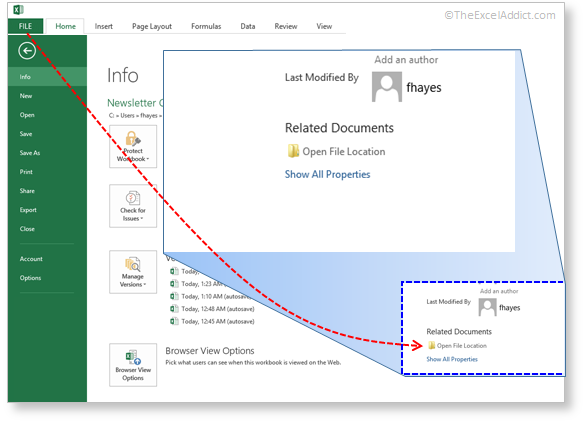Click the FILE tab
585x421 pixels.
point(25,26)
